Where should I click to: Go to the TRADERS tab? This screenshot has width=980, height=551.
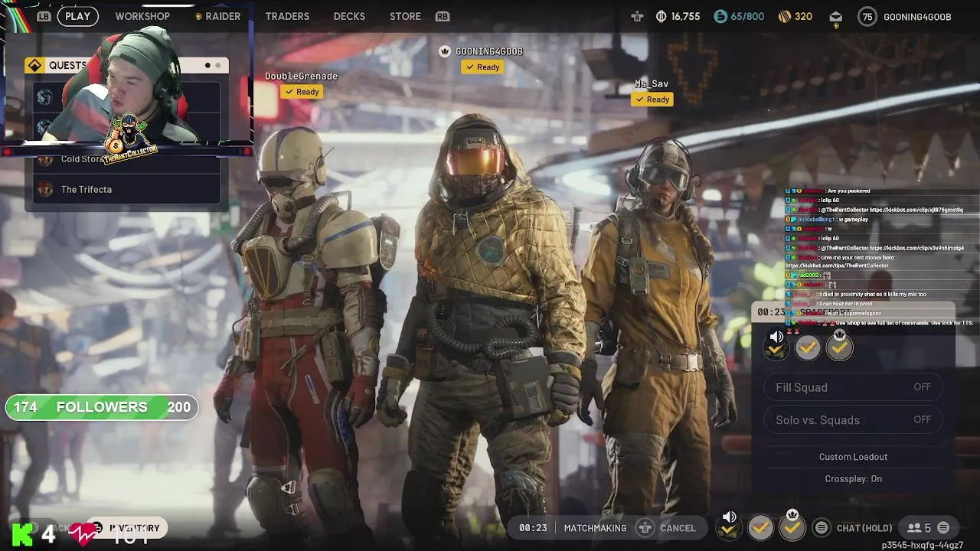point(287,16)
